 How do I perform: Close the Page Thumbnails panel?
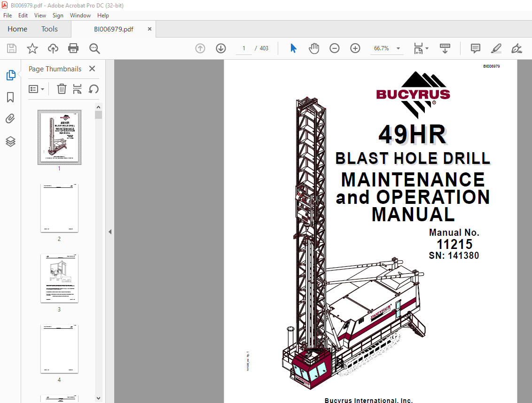point(92,69)
